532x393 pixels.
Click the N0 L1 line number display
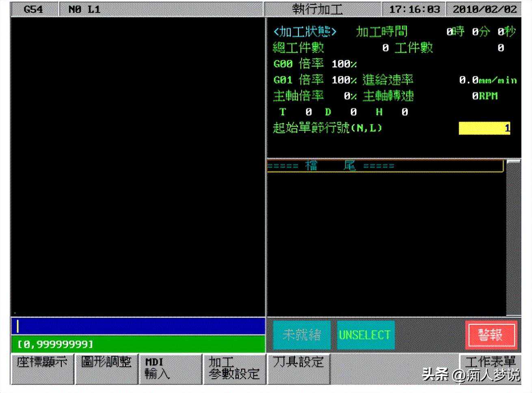click(84, 9)
